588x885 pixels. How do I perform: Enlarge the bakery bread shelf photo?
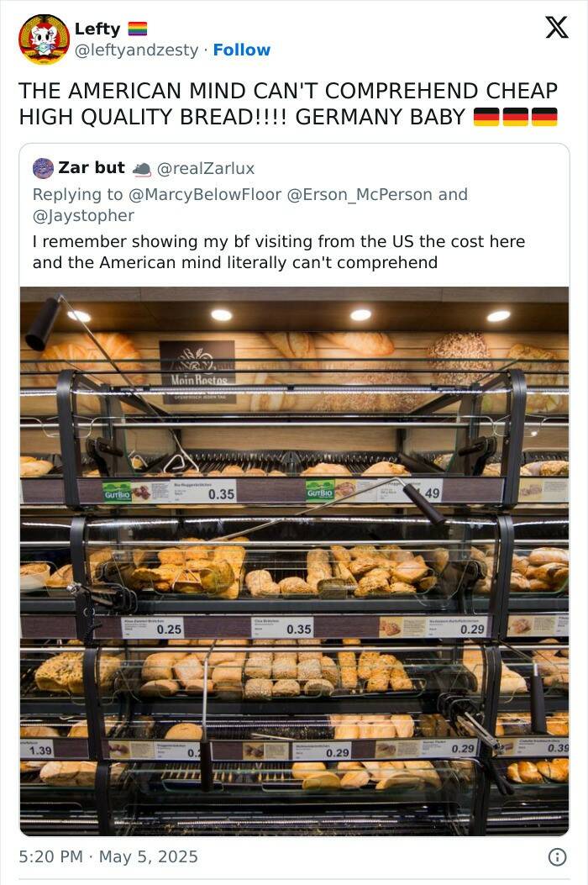[x=294, y=561]
